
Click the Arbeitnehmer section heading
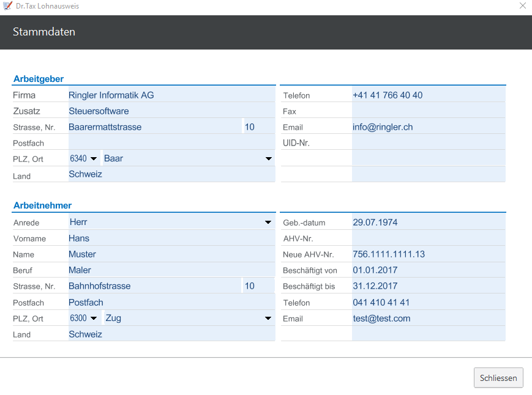click(x=42, y=205)
